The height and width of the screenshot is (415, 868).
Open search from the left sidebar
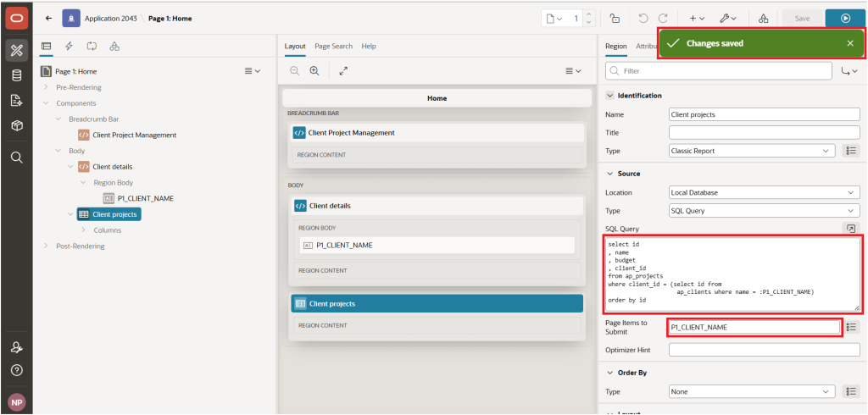[17, 158]
